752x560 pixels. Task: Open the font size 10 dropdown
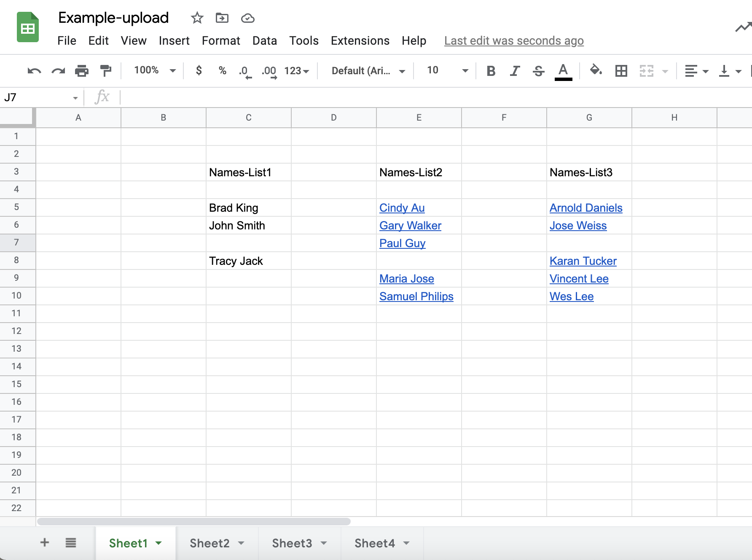click(x=447, y=70)
